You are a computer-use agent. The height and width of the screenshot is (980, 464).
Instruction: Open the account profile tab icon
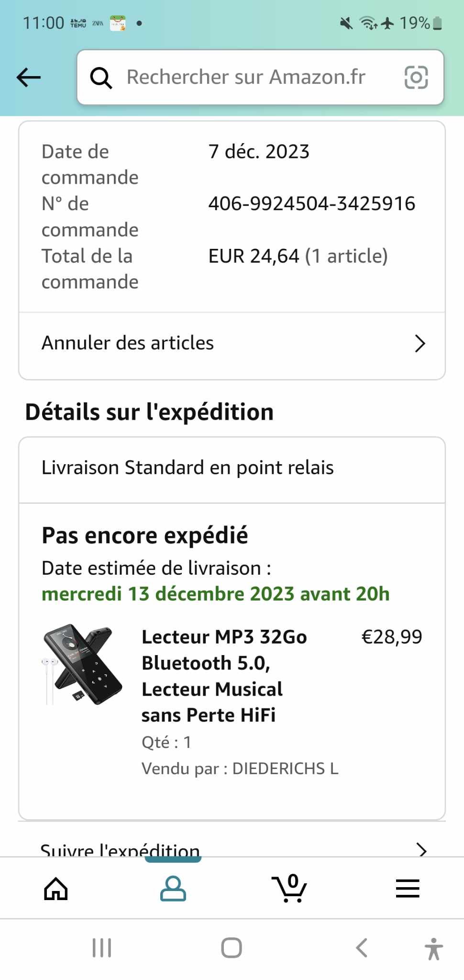(173, 889)
